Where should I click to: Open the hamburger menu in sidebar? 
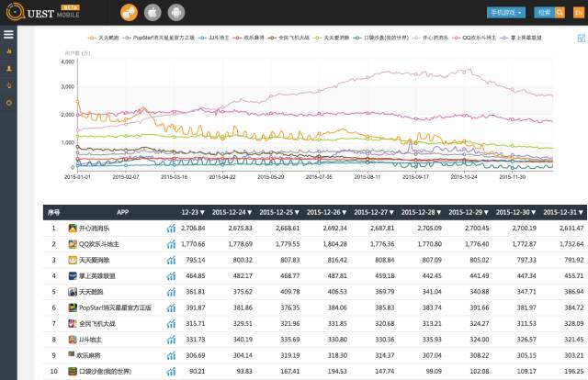pos(8,35)
